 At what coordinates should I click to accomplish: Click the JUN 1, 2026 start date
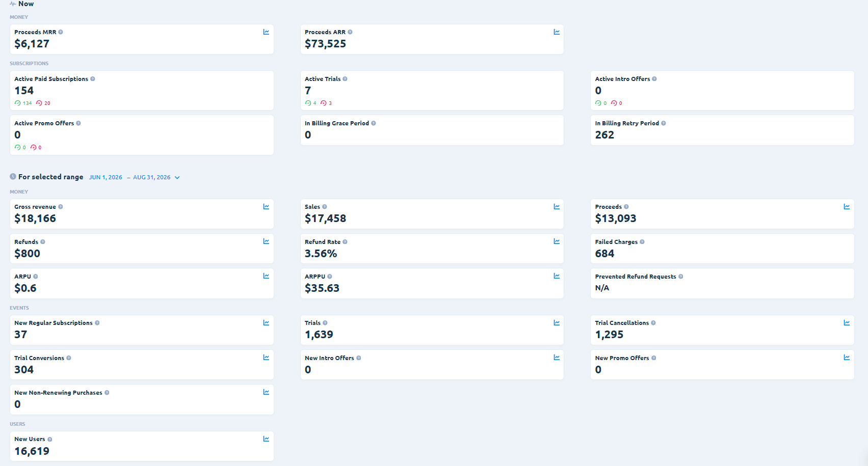click(x=106, y=177)
